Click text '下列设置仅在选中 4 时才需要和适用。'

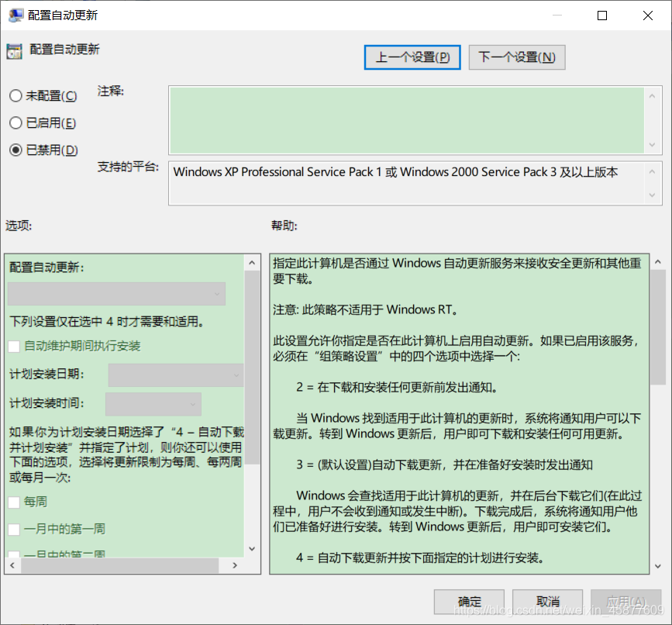tap(107, 322)
